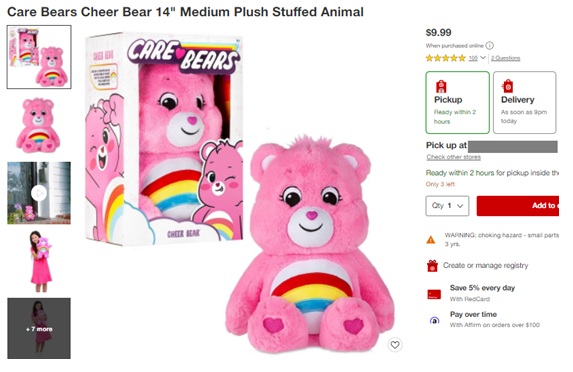Screen dimensions: 573x372
Task: Show the +7 more images thumbnail
Action: (x=39, y=328)
